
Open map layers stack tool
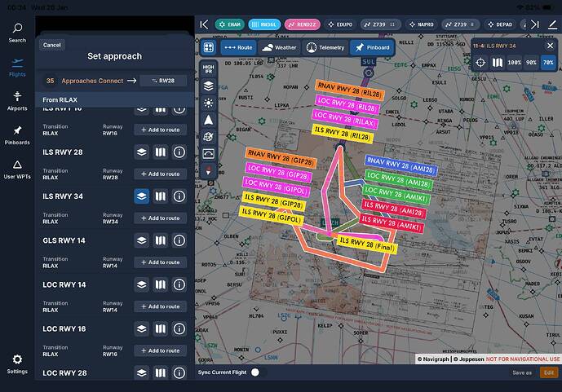208,86
